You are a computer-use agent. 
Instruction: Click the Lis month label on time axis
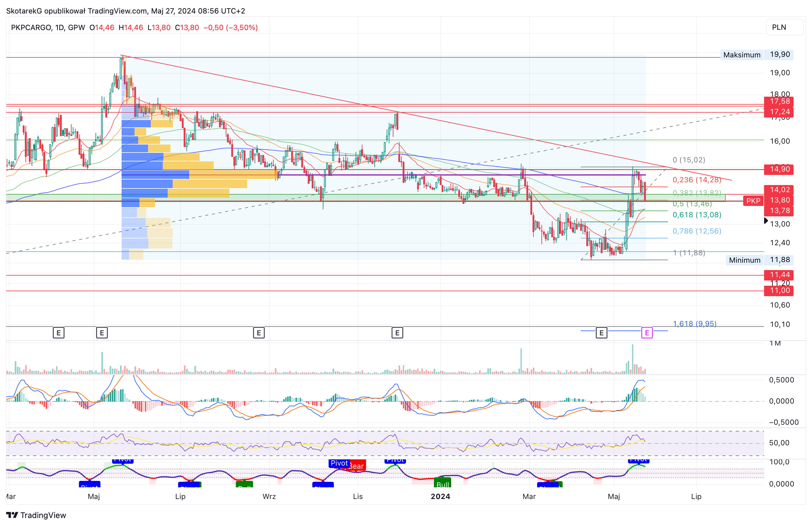358,496
